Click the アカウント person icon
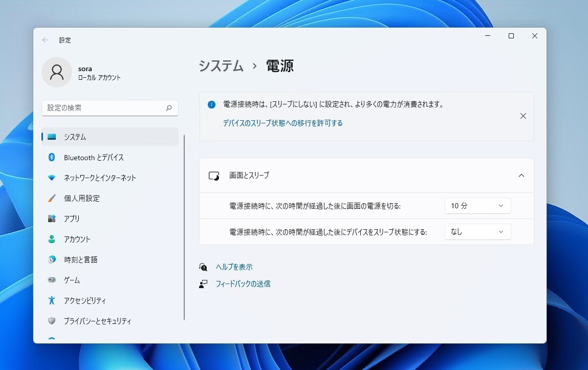The image size is (588, 370). pos(52,240)
